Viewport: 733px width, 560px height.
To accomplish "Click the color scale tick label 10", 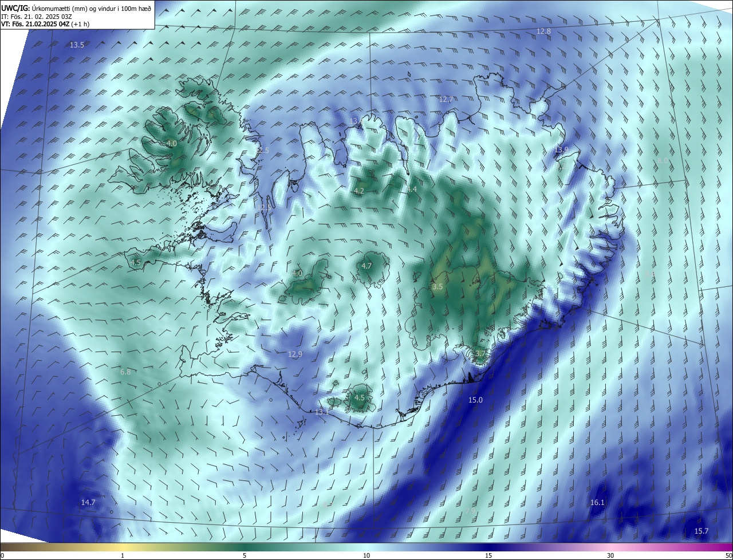I will click(366, 555).
